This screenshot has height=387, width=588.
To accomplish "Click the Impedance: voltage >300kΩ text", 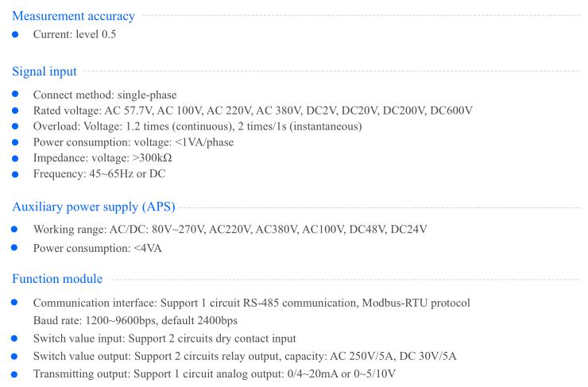I will tap(103, 158).
